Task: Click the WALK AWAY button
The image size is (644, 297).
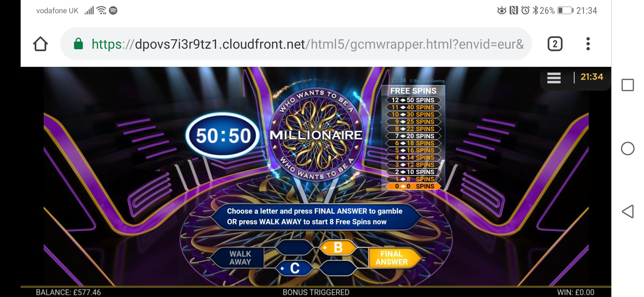Action: (x=238, y=258)
